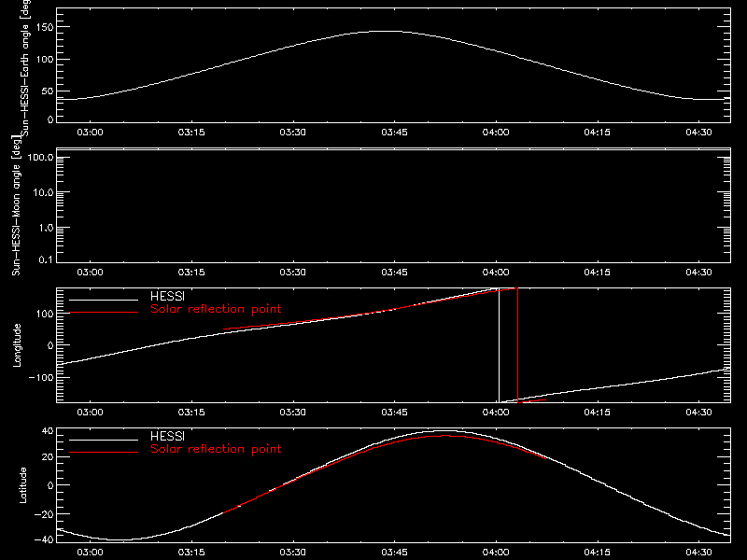Click 03:45 time label under Earth angle plot

point(394,133)
